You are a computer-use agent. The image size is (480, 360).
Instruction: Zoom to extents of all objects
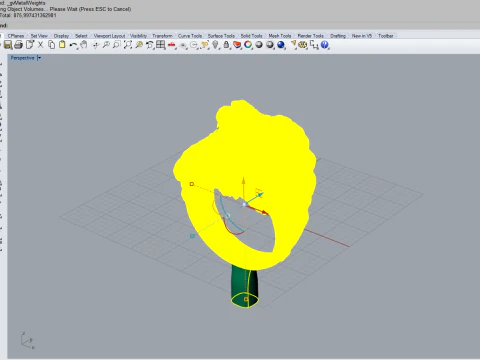pyautogui.click(x=128, y=45)
